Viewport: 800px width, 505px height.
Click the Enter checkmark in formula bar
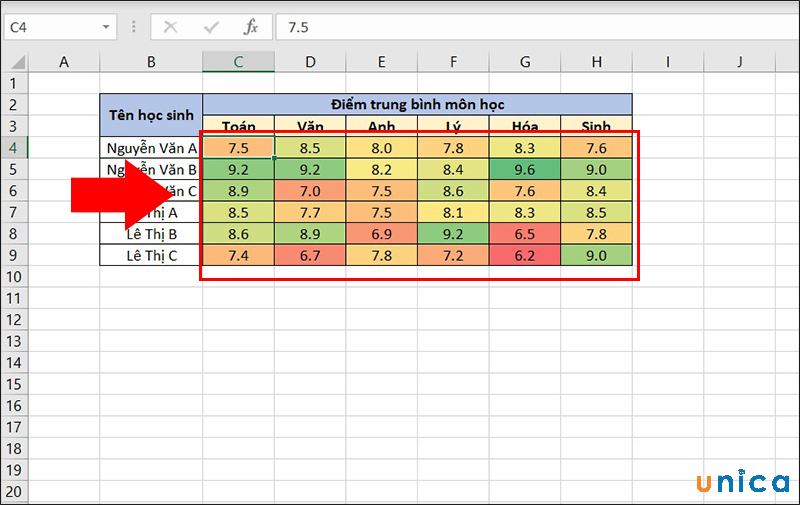[211, 27]
